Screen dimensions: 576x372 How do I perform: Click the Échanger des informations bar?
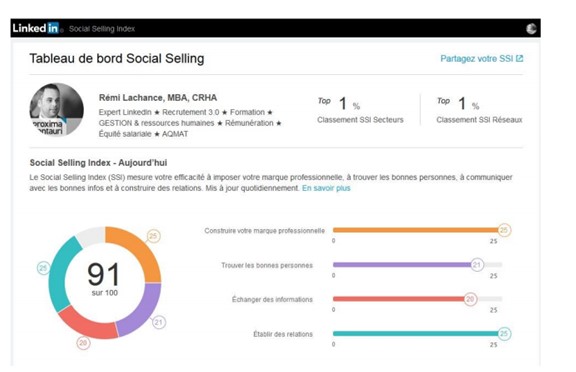click(418, 299)
